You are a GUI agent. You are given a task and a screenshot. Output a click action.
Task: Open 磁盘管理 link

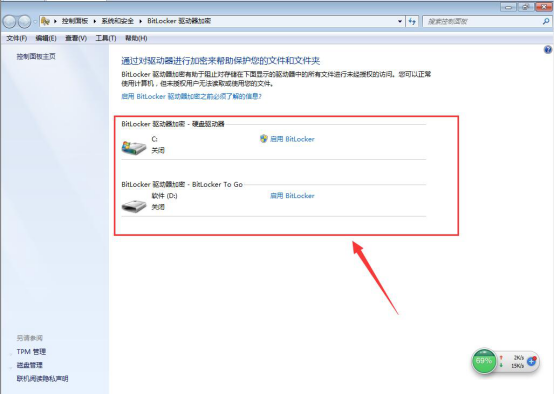(x=29, y=365)
